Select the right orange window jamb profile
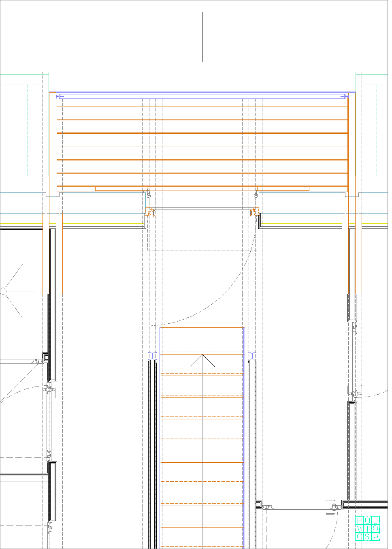392x549 pixels. pos(255,212)
